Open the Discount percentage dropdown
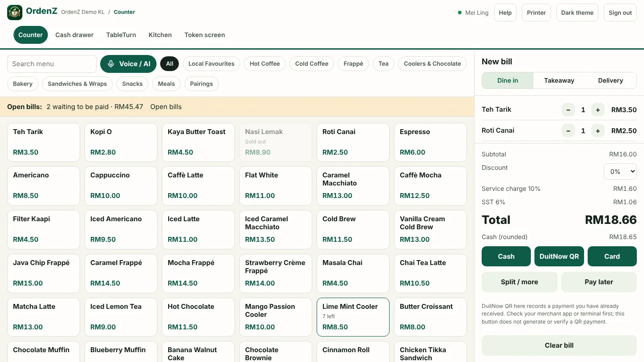The width and height of the screenshot is (644, 362). pos(620,172)
